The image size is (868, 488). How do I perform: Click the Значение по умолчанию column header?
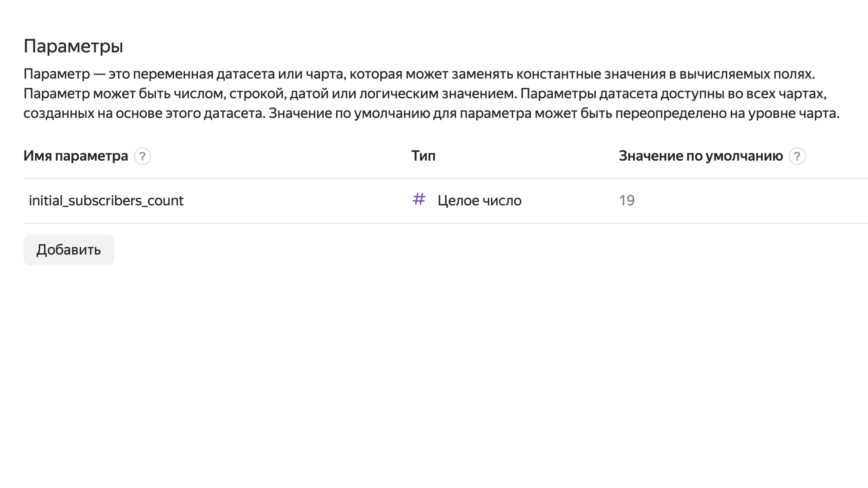click(701, 156)
